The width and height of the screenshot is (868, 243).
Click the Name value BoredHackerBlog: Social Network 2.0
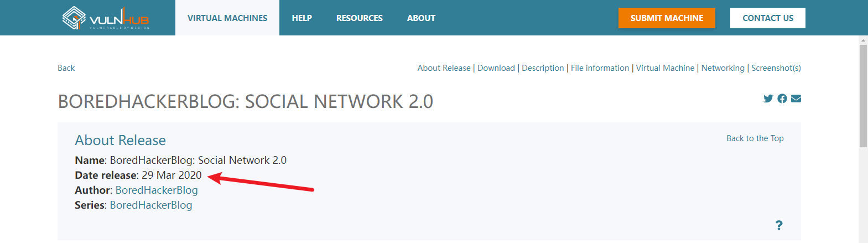pyautogui.click(x=198, y=160)
